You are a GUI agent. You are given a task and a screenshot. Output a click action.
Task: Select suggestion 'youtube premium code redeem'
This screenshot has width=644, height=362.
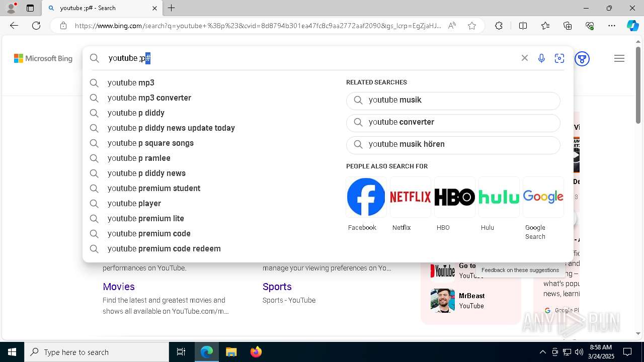[x=164, y=248]
